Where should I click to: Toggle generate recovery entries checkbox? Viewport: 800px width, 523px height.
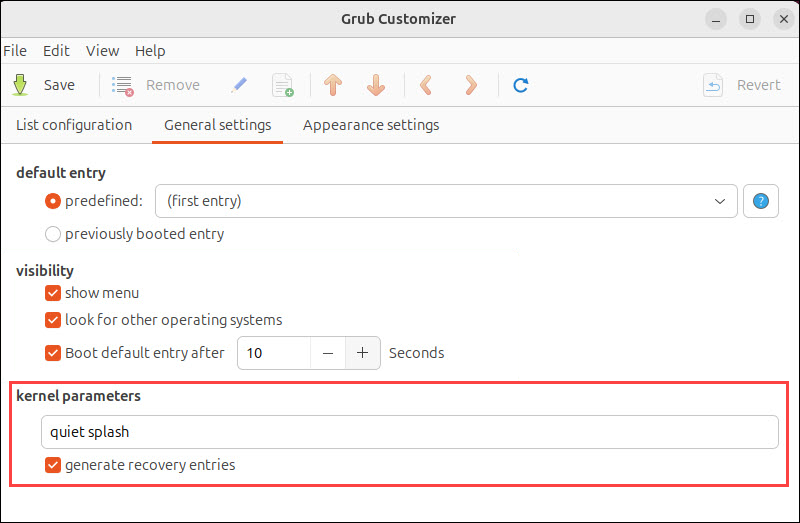pyautogui.click(x=53, y=465)
